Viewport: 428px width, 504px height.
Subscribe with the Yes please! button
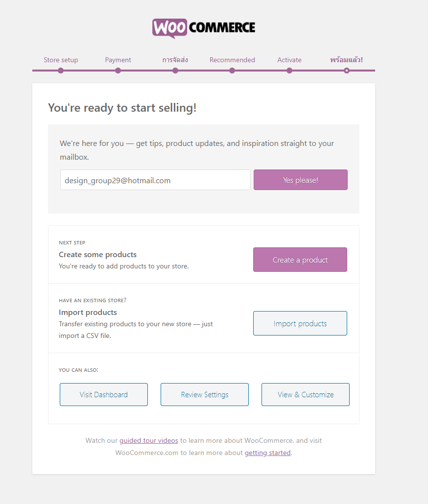[301, 180]
